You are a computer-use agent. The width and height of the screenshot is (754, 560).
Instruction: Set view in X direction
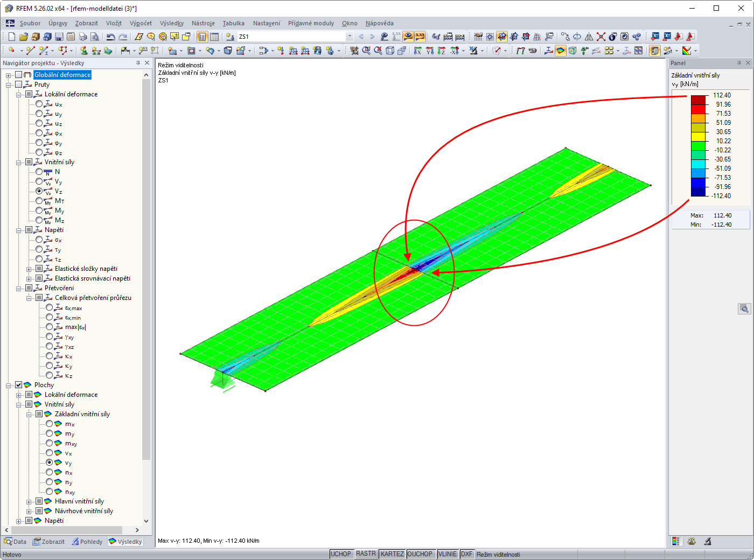417,51
